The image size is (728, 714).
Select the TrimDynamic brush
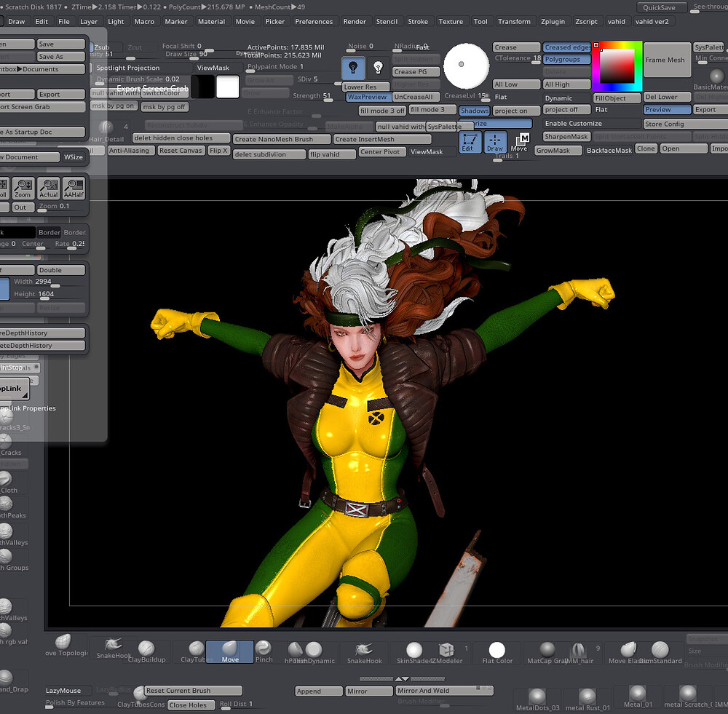coord(314,652)
